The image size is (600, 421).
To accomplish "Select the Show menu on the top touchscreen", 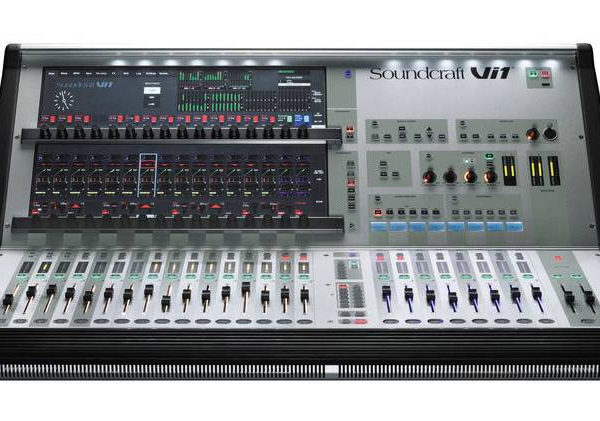I will (x=64, y=73).
